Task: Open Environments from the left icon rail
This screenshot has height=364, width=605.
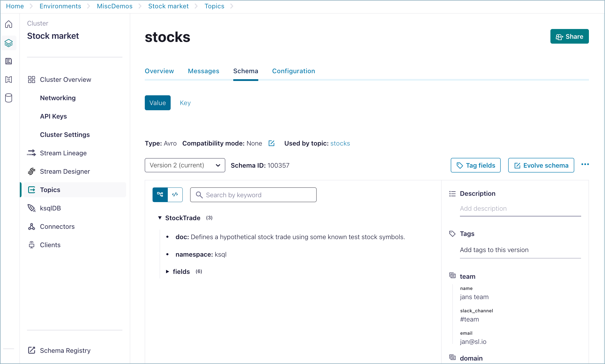Action: (9, 43)
